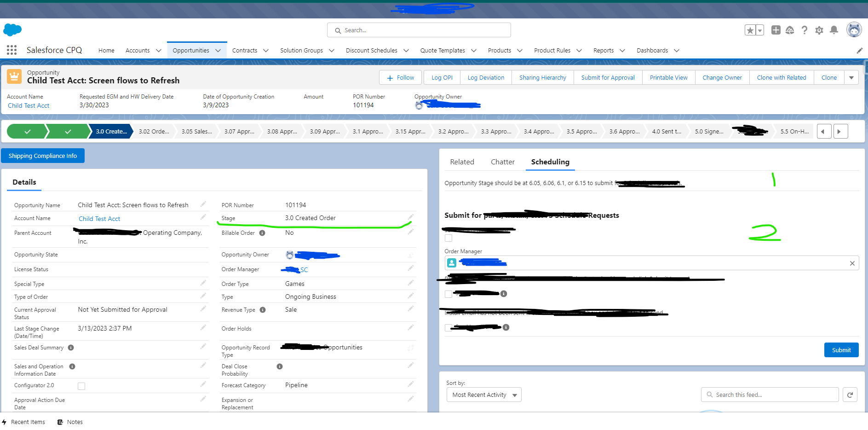The height and width of the screenshot is (430, 868).
Task: Expand the Solution Groups dropdown chevron
Action: [x=332, y=51]
